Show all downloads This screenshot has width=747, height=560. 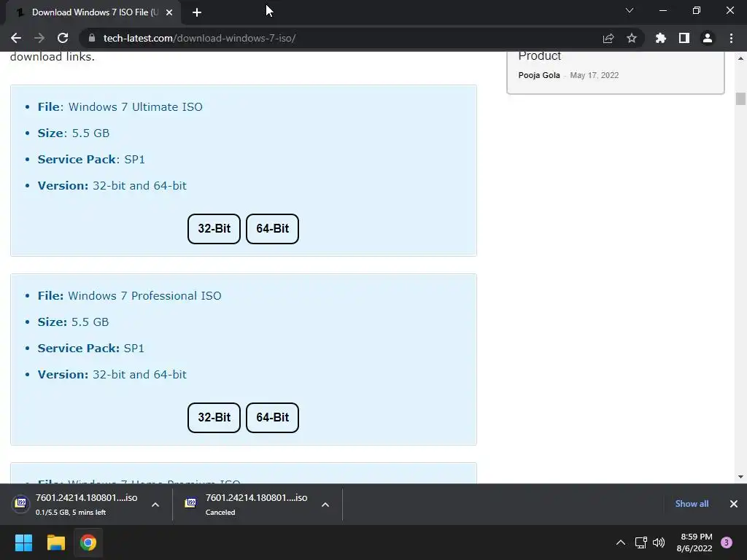point(692,504)
